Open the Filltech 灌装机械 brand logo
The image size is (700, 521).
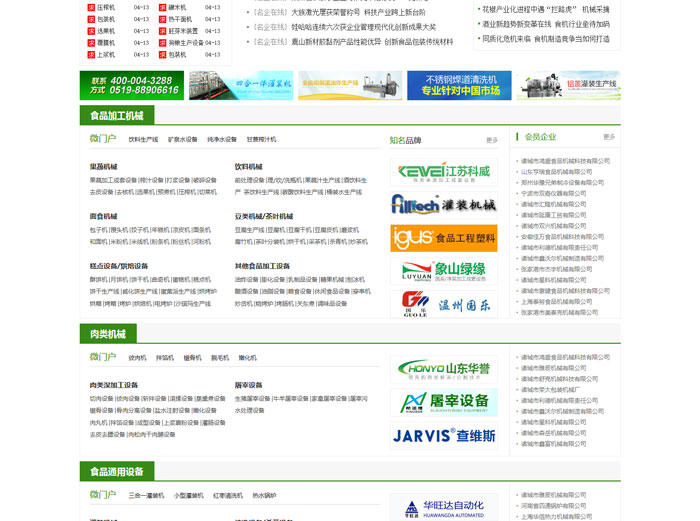443,205
